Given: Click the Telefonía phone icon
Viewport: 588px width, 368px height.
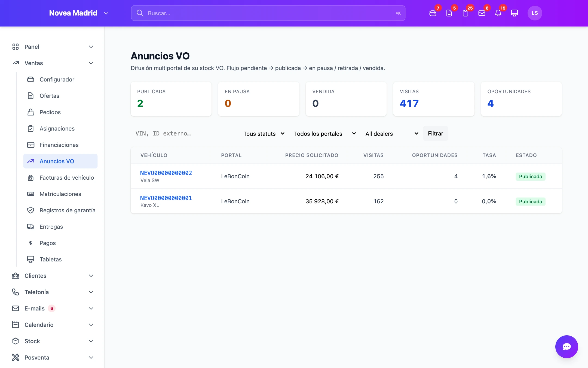Looking at the screenshot, I should (x=16, y=292).
